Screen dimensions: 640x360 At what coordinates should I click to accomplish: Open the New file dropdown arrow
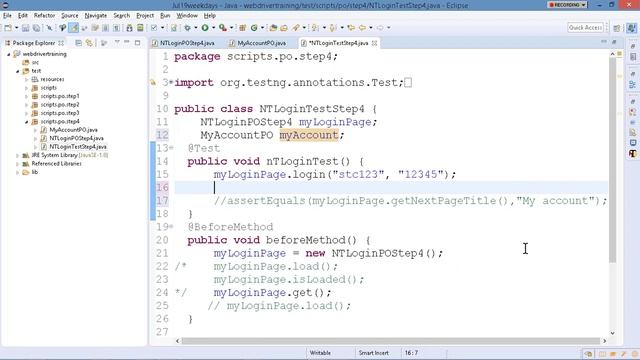(16, 28)
